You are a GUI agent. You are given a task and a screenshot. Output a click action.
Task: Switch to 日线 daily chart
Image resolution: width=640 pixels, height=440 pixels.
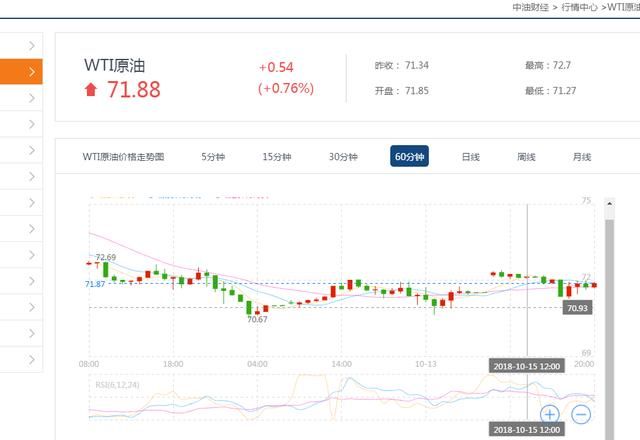point(471,157)
